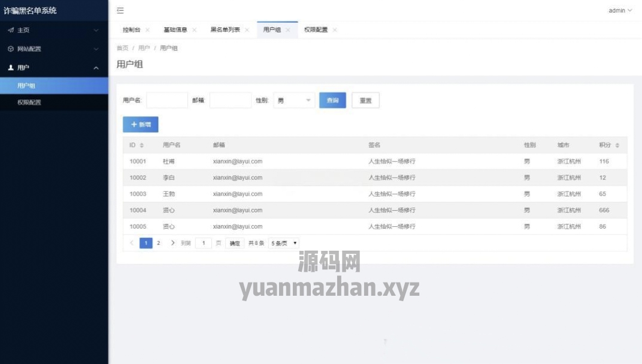Open the admin account dropdown
Screen dimensions: 642x364
(x=620, y=11)
